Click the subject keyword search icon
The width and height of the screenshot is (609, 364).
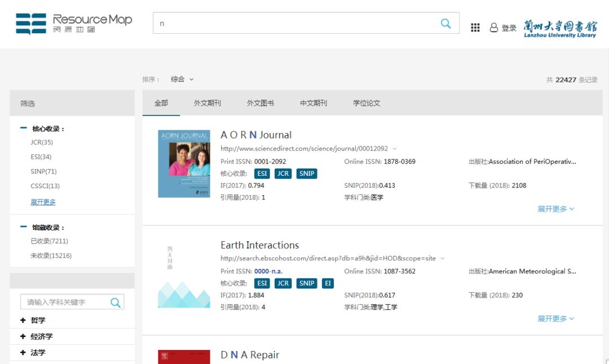pyautogui.click(x=116, y=302)
